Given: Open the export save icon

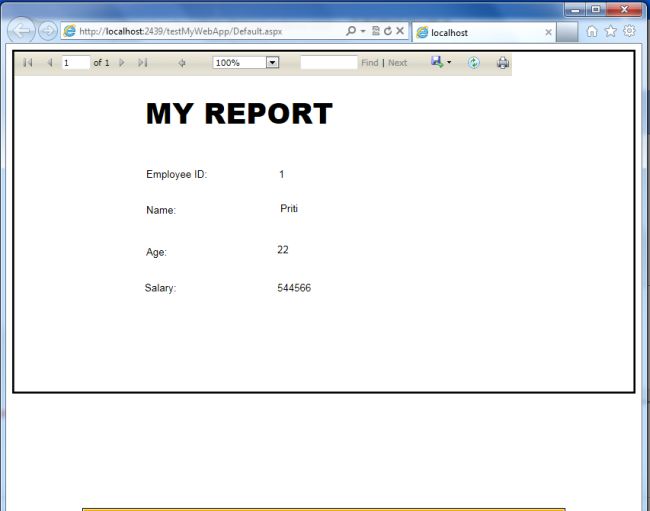Looking at the screenshot, I should point(437,62).
